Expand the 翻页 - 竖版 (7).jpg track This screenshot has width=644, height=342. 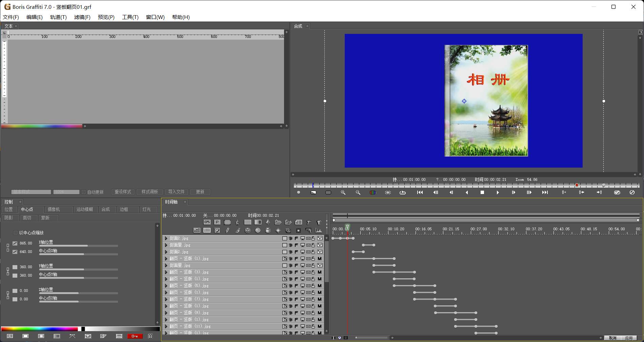click(166, 299)
